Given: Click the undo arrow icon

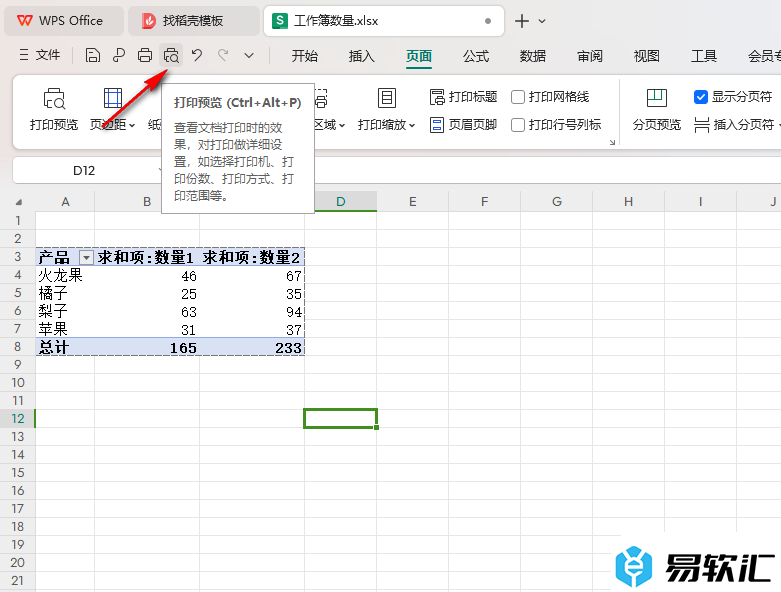Looking at the screenshot, I should point(197,55).
